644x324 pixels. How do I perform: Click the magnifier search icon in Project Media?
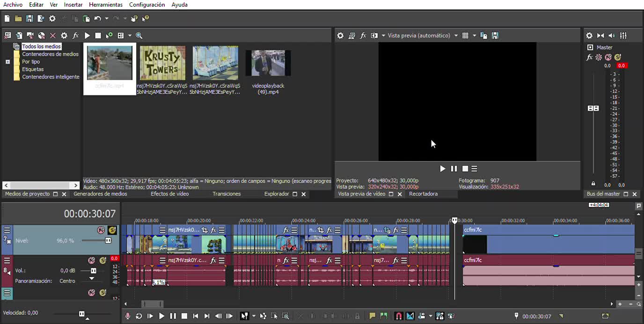coord(139,36)
